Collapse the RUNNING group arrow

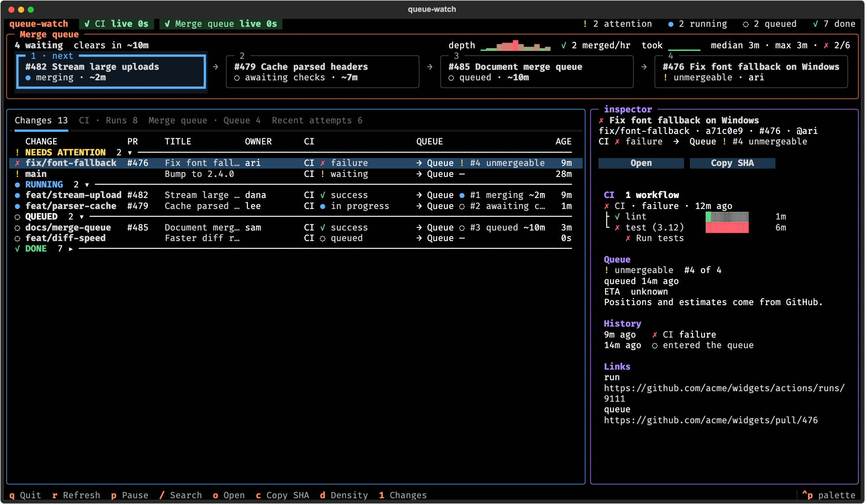pos(87,185)
